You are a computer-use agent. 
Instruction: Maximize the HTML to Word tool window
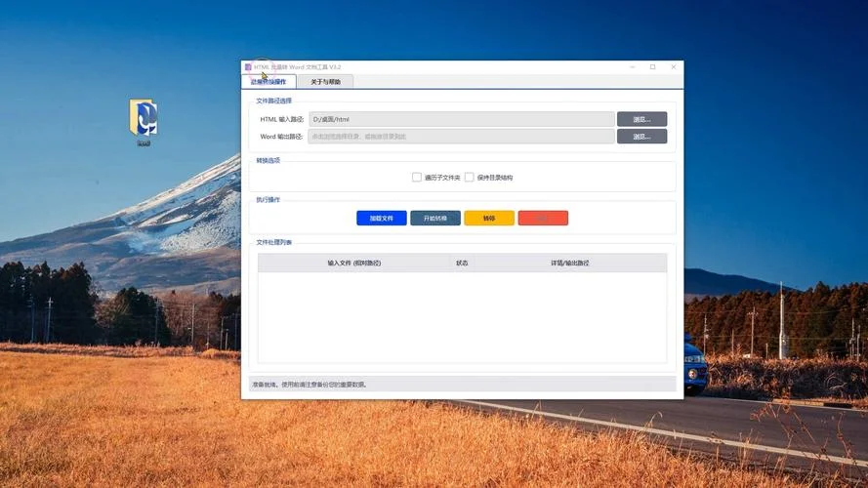(652, 67)
